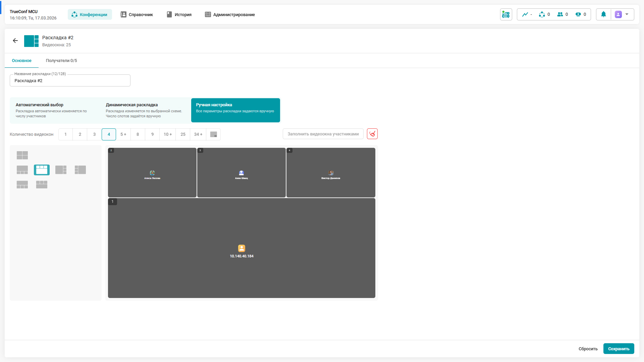644x362 pixels.
Task: Set video window count to 8
Action: coord(138,134)
